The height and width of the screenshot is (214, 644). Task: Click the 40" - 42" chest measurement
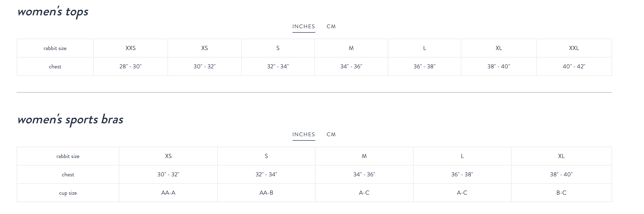click(x=574, y=66)
